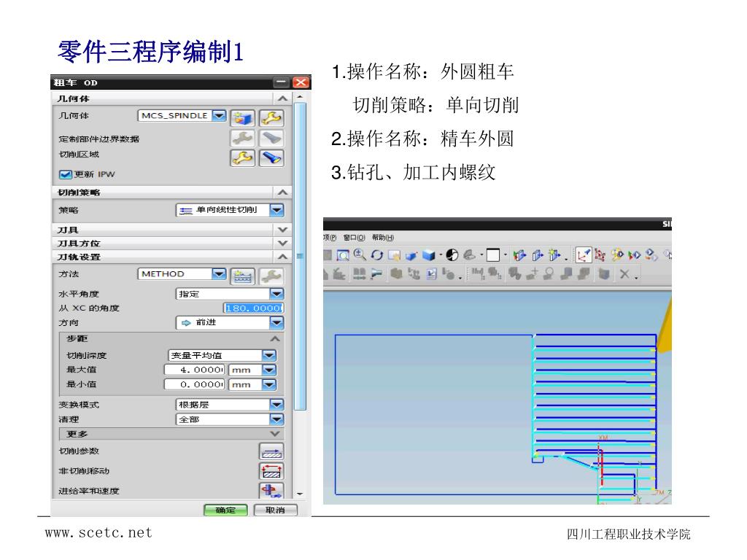
Task: Click the shaded blue cube rendering icon
Action: [429, 255]
